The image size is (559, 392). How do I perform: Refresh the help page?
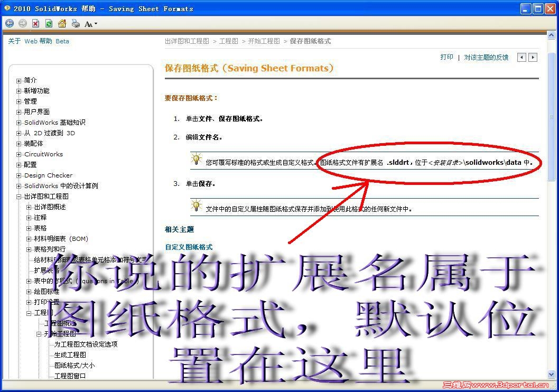pos(49,24)
